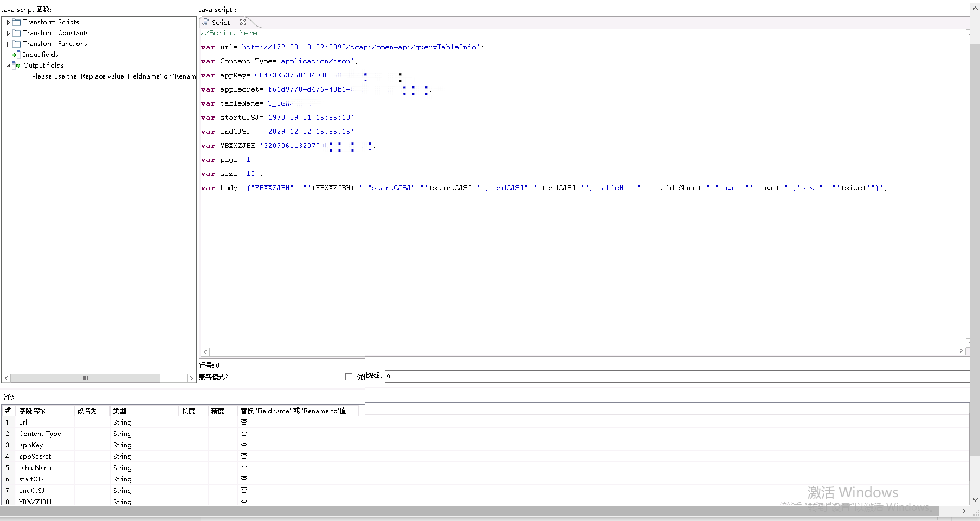This screenshot has width=980, height=521.
Task: Expand the Transform Functions folder
Action: coord(8,44)
